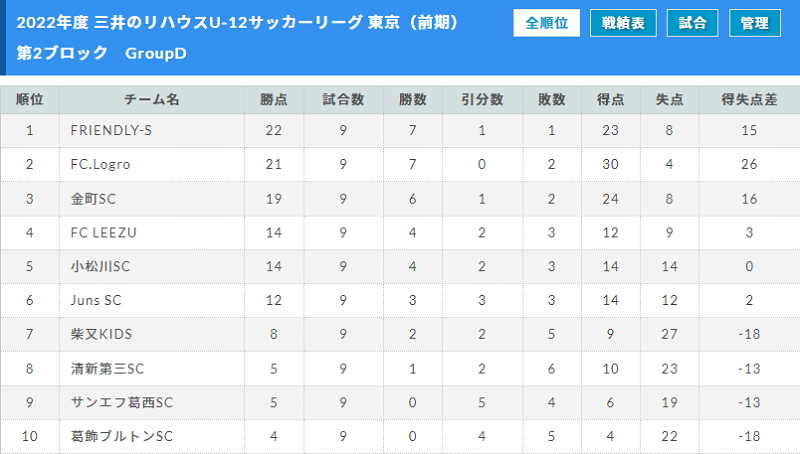This screenshot has height=454, width=800.
Task: Select the Juns SC team entry
Action: point(96,300)
